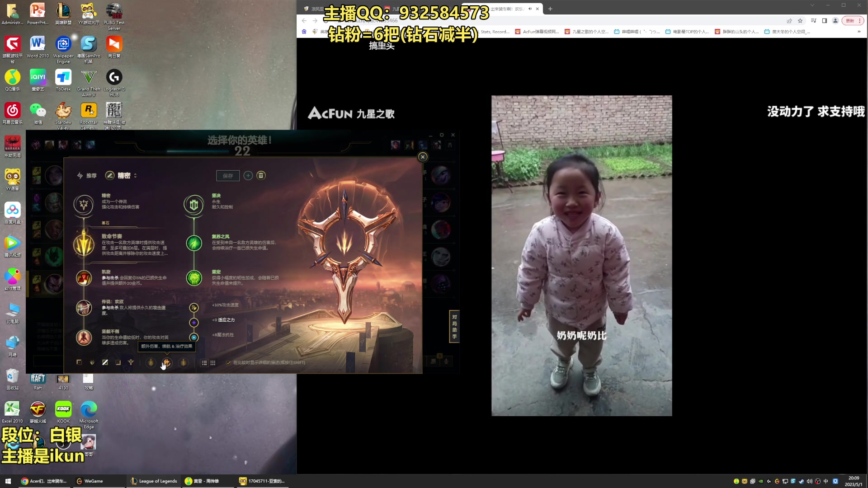Image resolution: width=868 pixels, height=488 pixels.
Task: Bookmark this page with star icon
Action: (x=800, y=21)
